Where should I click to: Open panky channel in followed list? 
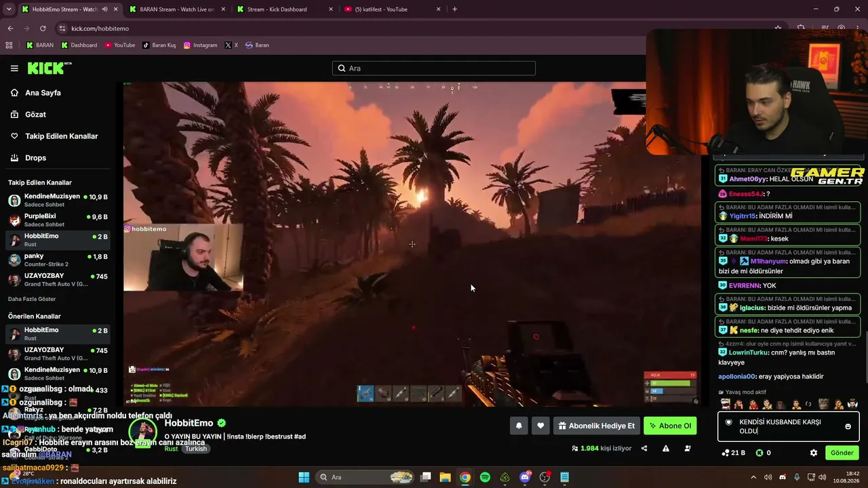pos(58,260)
